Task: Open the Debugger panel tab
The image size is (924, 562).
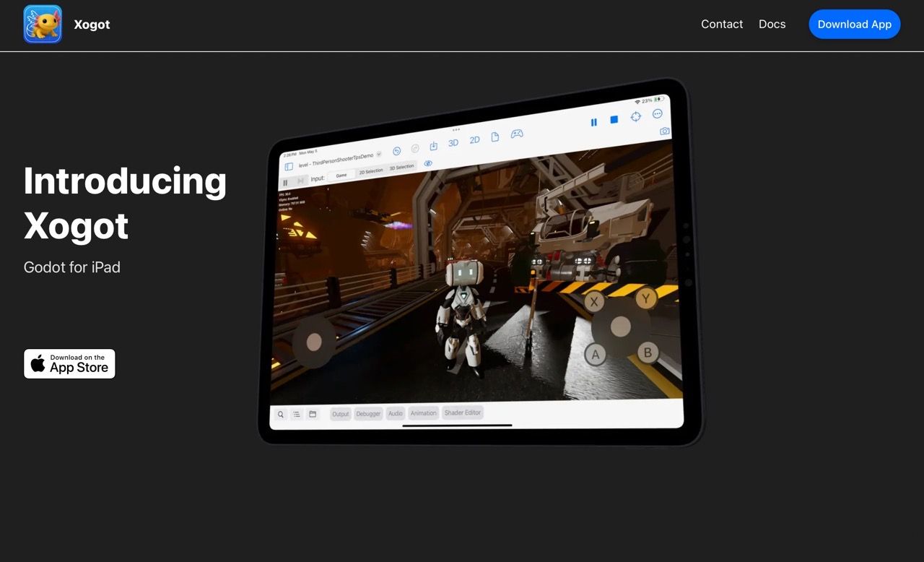Action: tap(368, 414)
